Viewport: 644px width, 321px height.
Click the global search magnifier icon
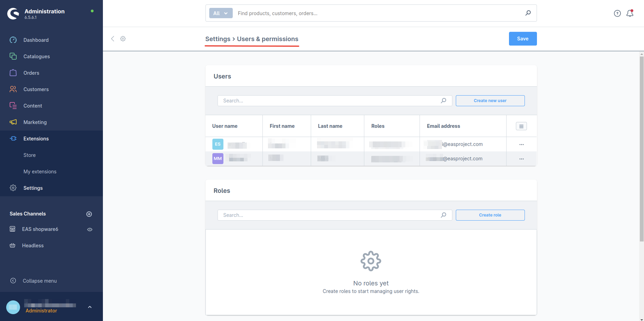pyautogui.click(x=528, y=13)
